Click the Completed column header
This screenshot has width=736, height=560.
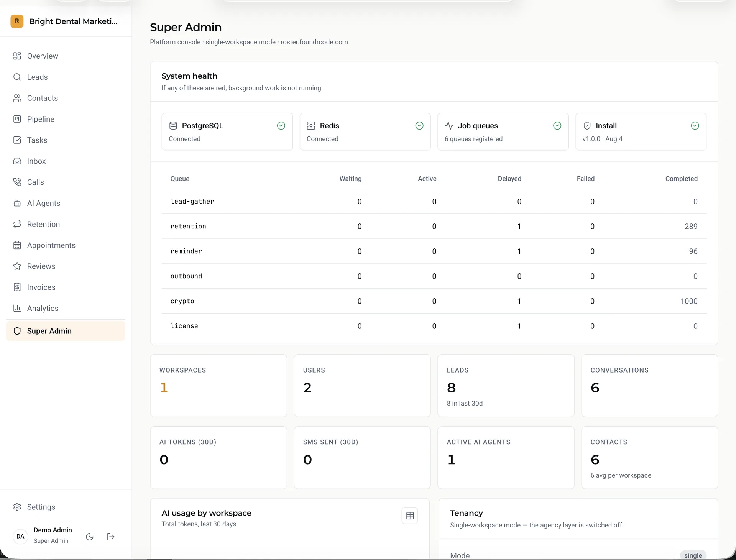click(x=681, y=179)
